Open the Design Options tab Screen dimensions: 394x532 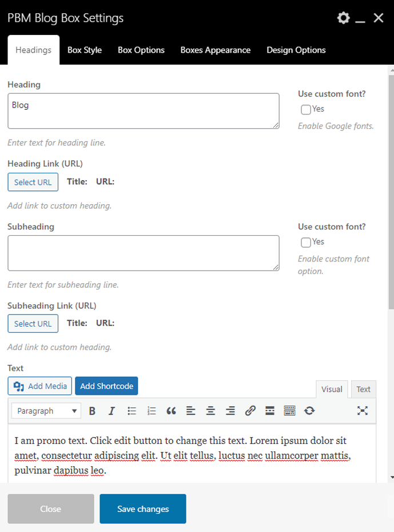coord(296,50)
